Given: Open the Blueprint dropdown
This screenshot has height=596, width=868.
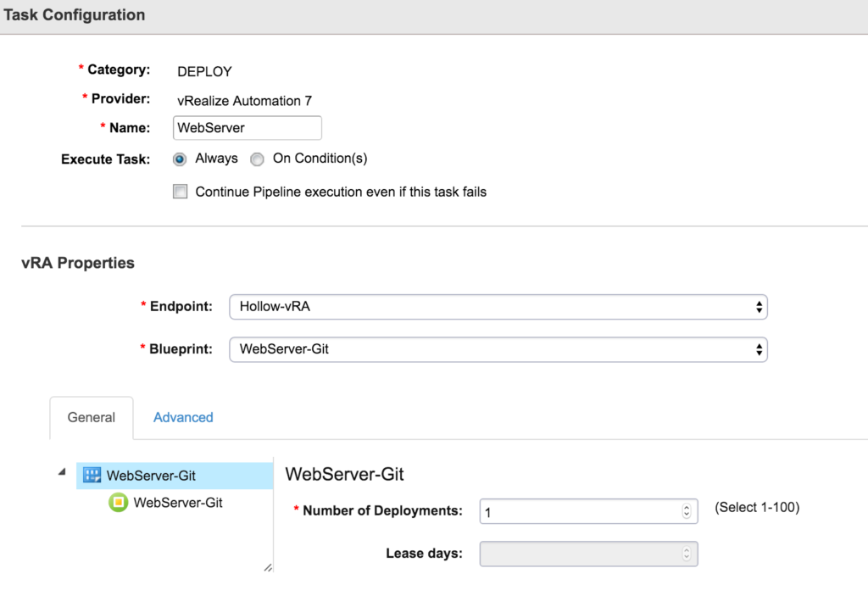Looking at the screenshot, I should point(498,349).
